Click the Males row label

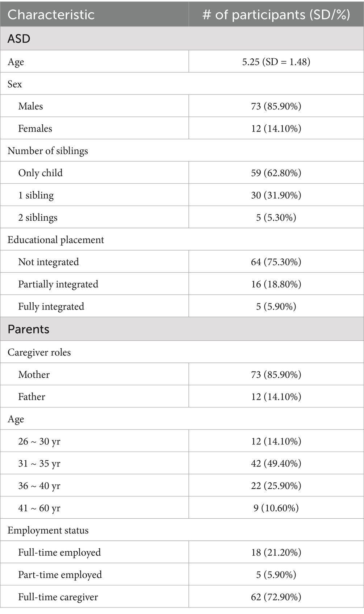click(31, 106)
